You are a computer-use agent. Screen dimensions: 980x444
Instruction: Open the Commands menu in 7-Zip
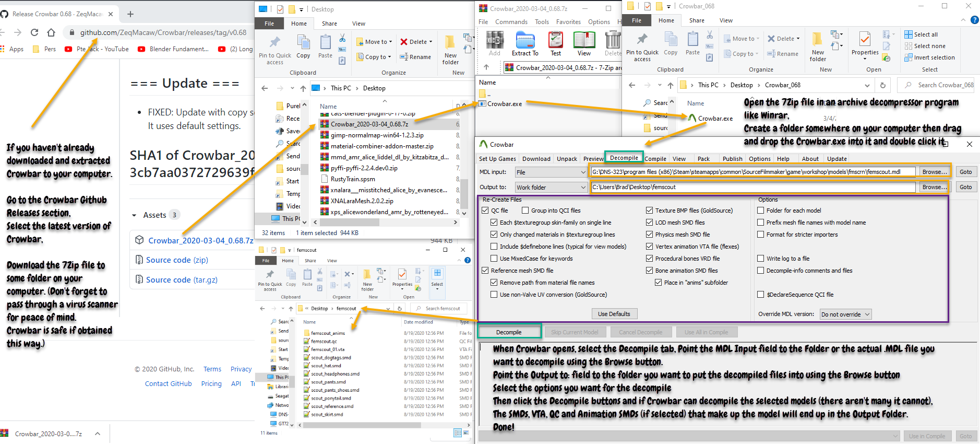(511, 22)
